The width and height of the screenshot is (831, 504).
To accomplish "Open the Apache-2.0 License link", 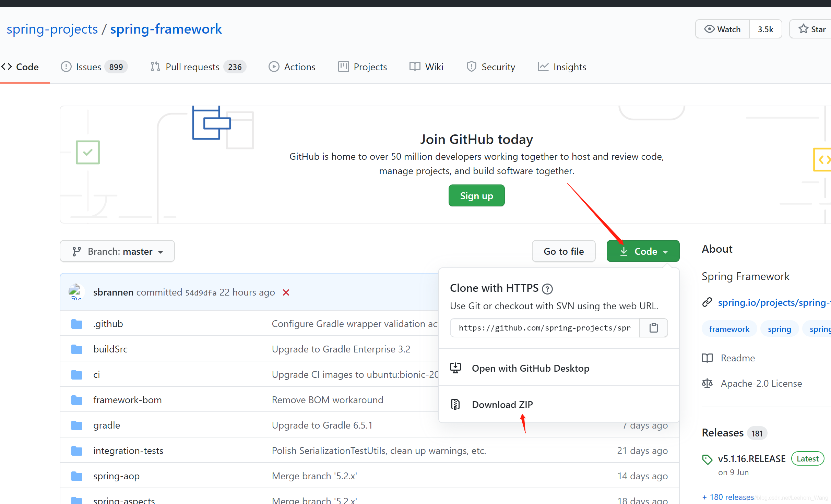I will click(761, 384).
